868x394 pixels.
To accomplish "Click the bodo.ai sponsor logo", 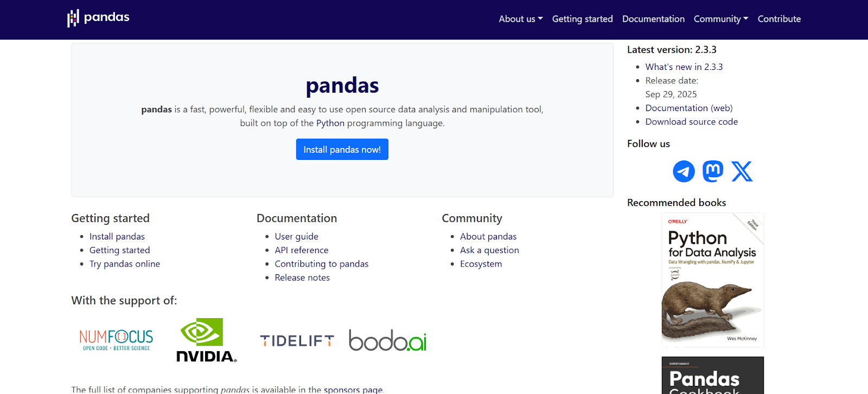I will [x=387, y=340].
